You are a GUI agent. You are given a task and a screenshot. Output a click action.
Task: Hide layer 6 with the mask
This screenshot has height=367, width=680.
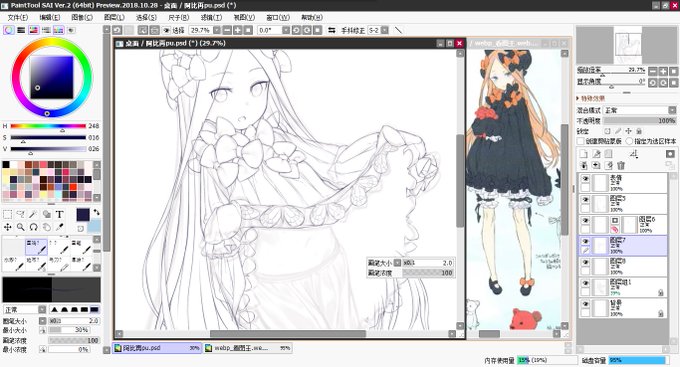(x=585, y=220)
